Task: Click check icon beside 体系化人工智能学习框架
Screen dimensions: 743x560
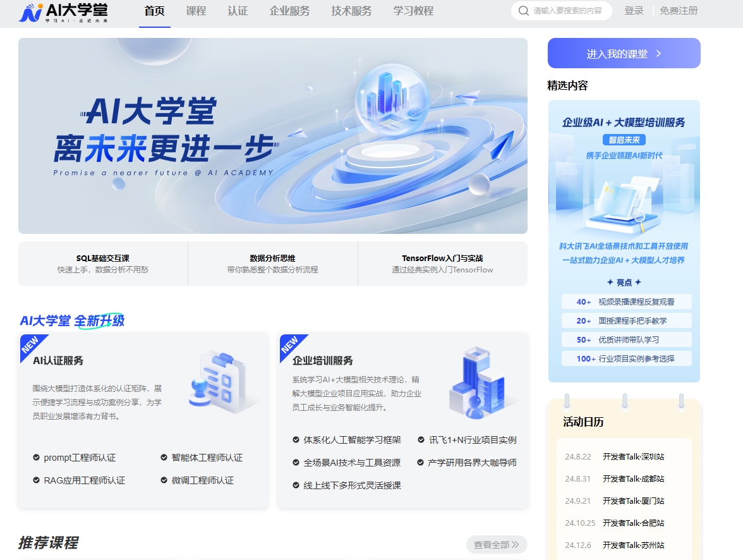Action: (296, 440)
